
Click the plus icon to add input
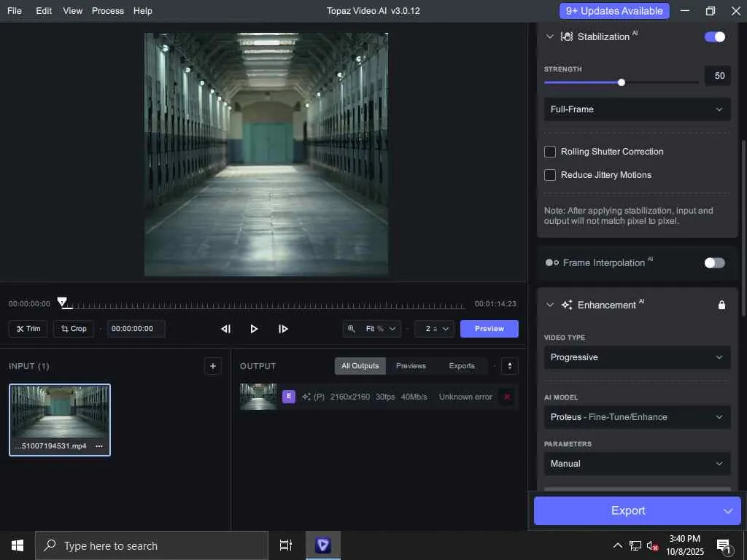(213, 366)
